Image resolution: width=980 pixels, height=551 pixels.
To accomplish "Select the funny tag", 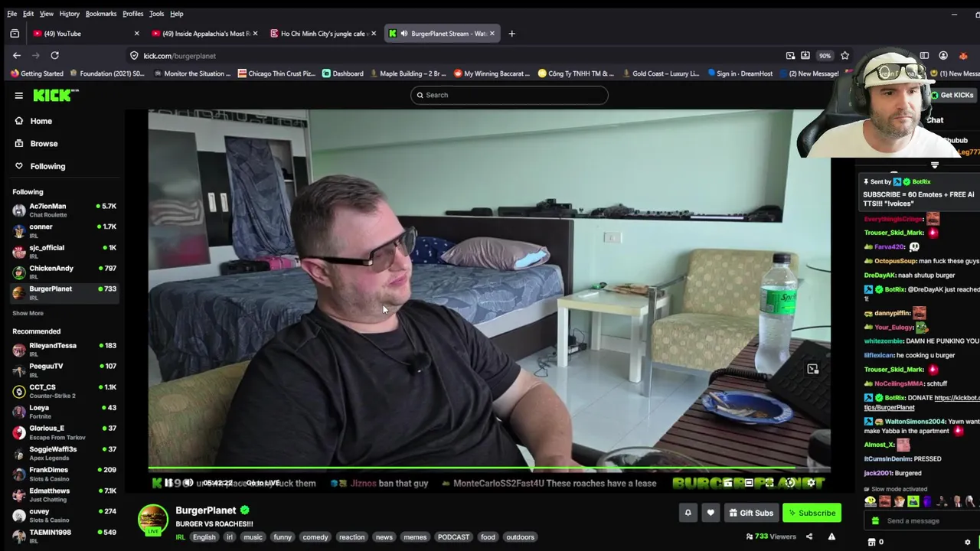I will click(283, 537).
